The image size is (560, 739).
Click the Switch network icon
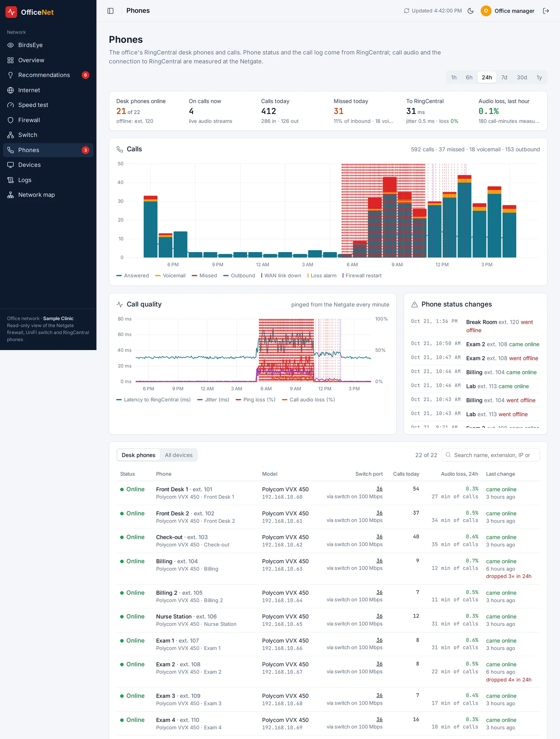click(10, 135)
